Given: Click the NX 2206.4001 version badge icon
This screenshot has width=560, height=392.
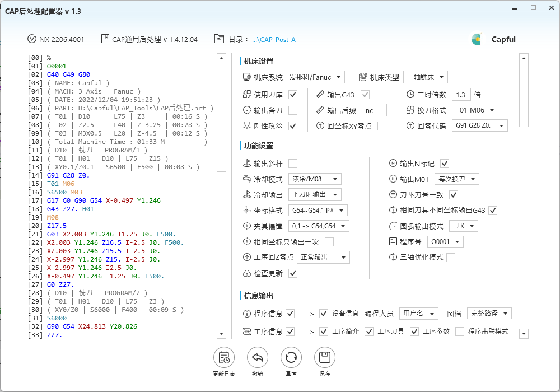Looking at the screenshot, I should [31, 39].
